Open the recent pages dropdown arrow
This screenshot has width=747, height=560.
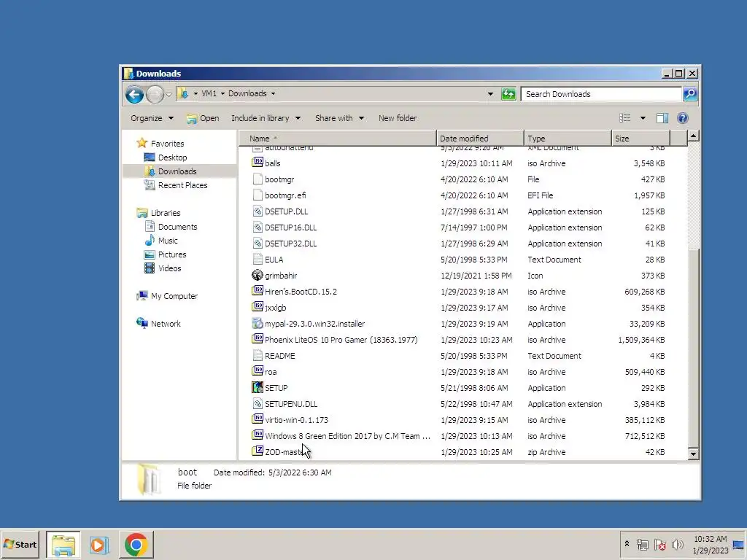pyautogui.click(x=169, y=94)
